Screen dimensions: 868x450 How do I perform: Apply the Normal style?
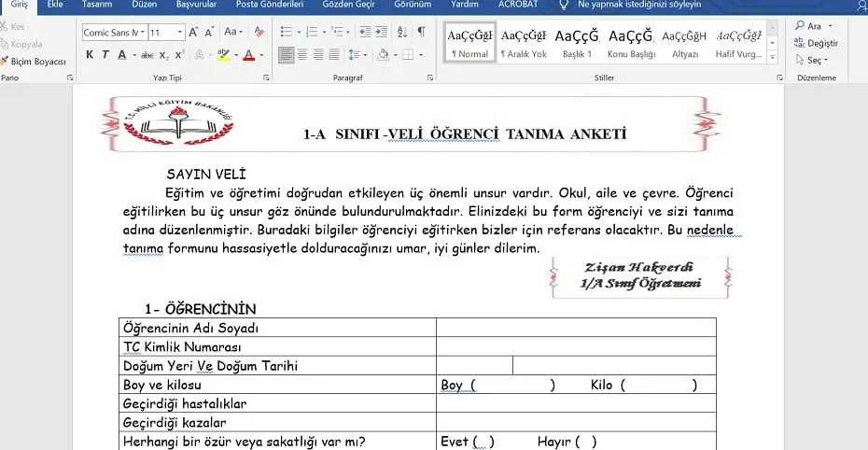469,43
